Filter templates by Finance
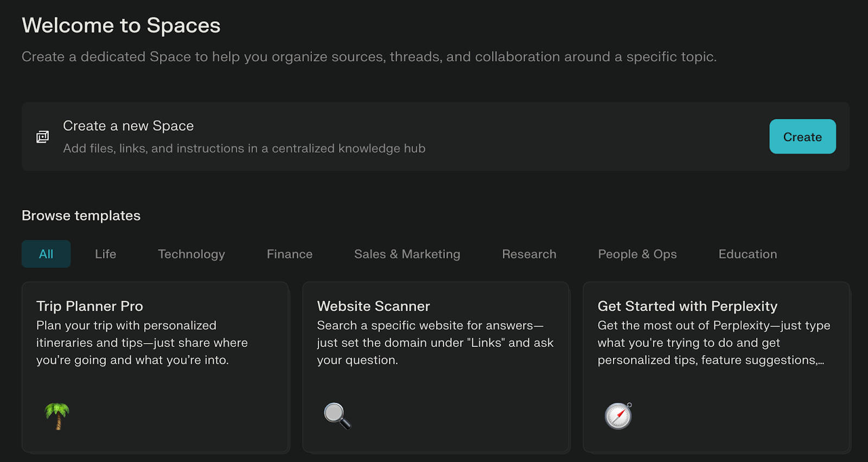The width and height of the screenshot is (868, 462). click(x=289, y=254)
